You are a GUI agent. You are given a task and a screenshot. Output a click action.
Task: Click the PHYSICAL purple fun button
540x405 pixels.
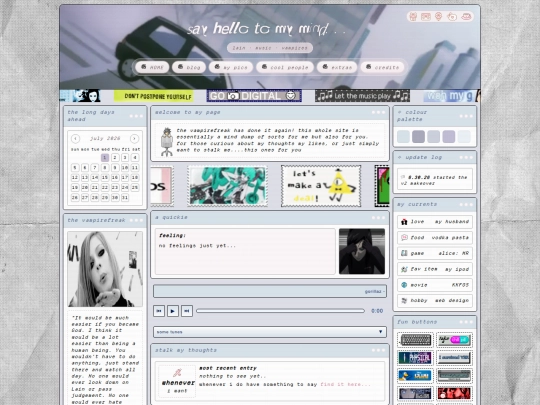pyautogui.click(x=415, y=358)
